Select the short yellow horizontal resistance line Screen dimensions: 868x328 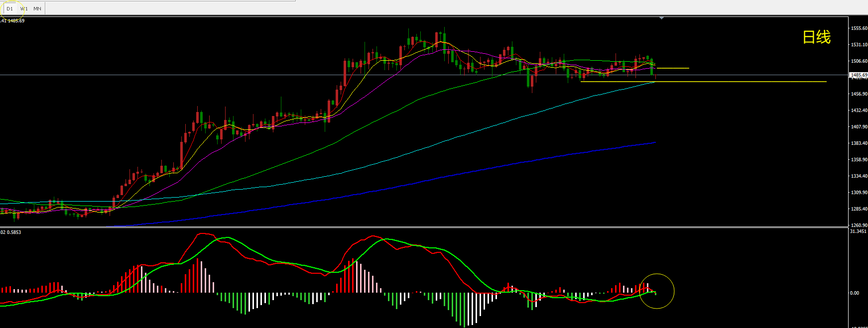coord(673,68)
